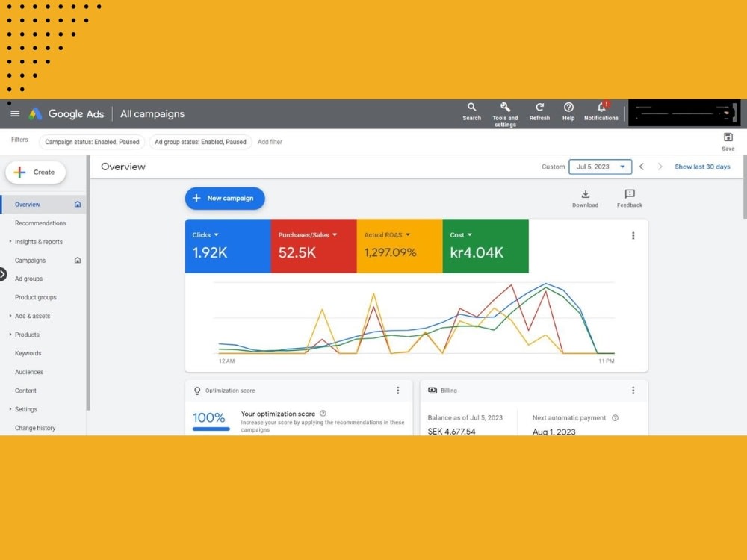The image size is (747, 560).
Task: Click the New campaign button
Action: point(225,198)
